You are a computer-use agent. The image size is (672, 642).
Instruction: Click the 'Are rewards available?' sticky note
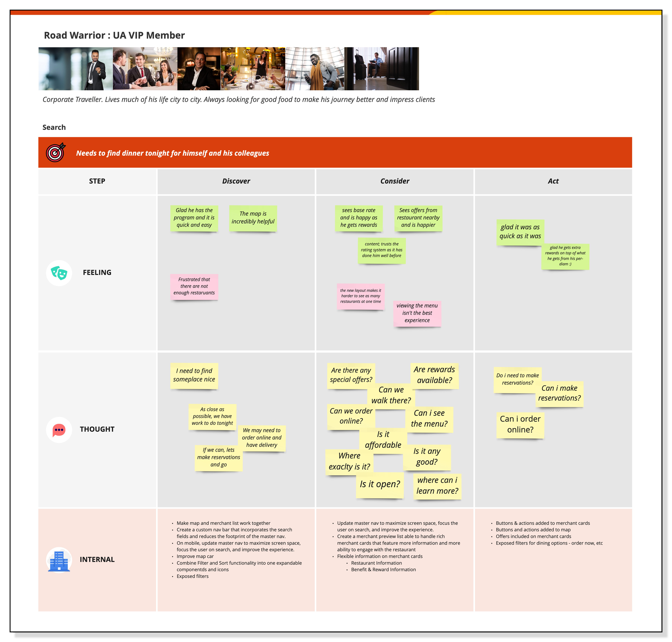tap(434, 375)
